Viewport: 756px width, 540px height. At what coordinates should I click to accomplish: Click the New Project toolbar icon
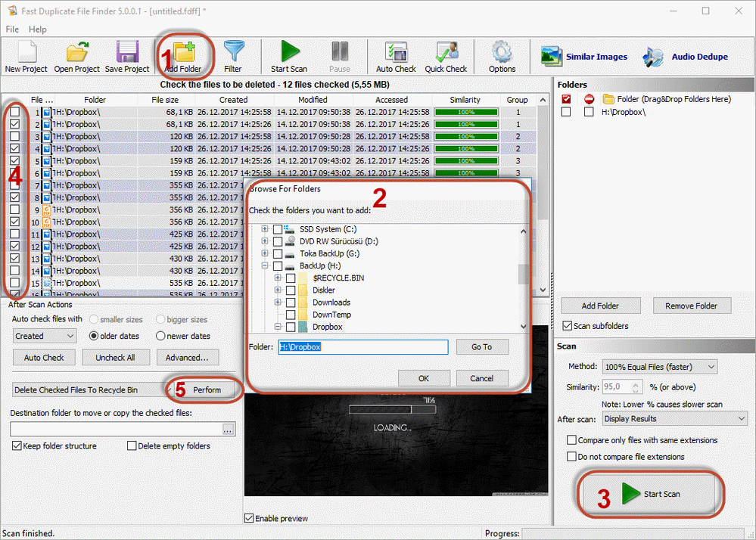(x=26, y=52)
